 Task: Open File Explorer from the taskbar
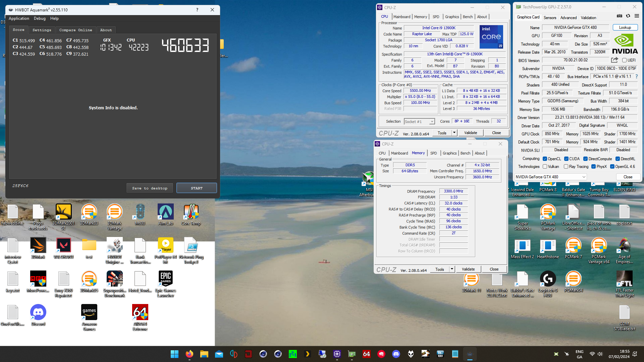[x=204, y=354]
